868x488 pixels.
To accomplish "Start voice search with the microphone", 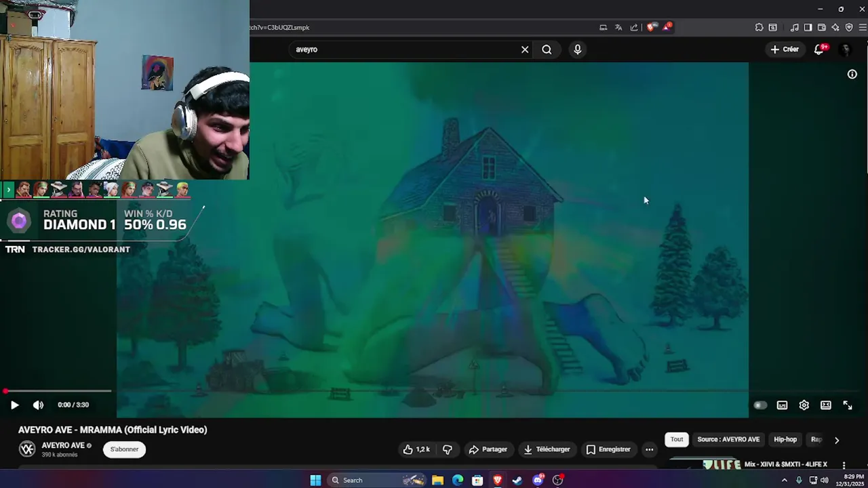I will click(x=577, y=49).
